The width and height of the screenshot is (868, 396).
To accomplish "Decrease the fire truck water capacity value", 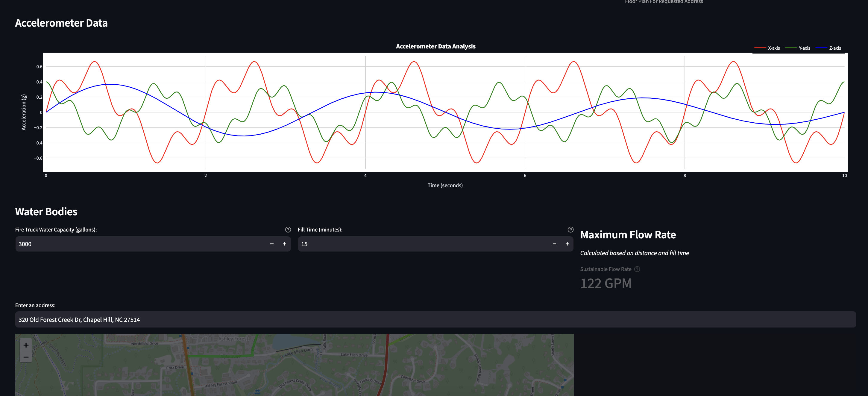I will point(271,244).
